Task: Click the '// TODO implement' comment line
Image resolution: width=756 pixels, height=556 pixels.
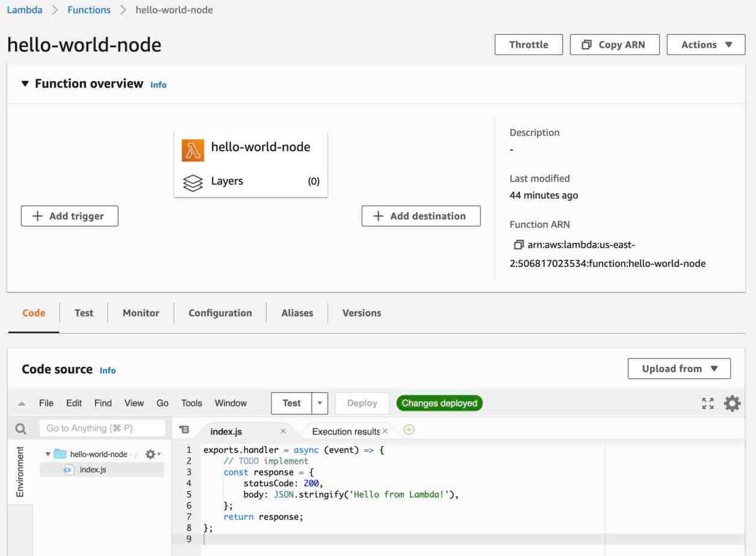Action: click(x=265, y=461)
